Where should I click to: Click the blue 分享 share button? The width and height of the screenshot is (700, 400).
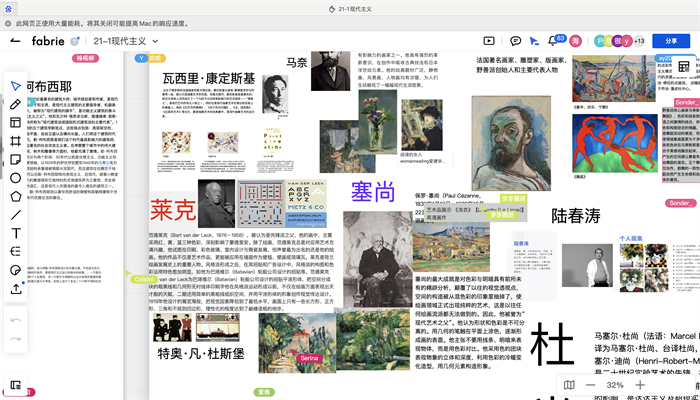(670, 41)
